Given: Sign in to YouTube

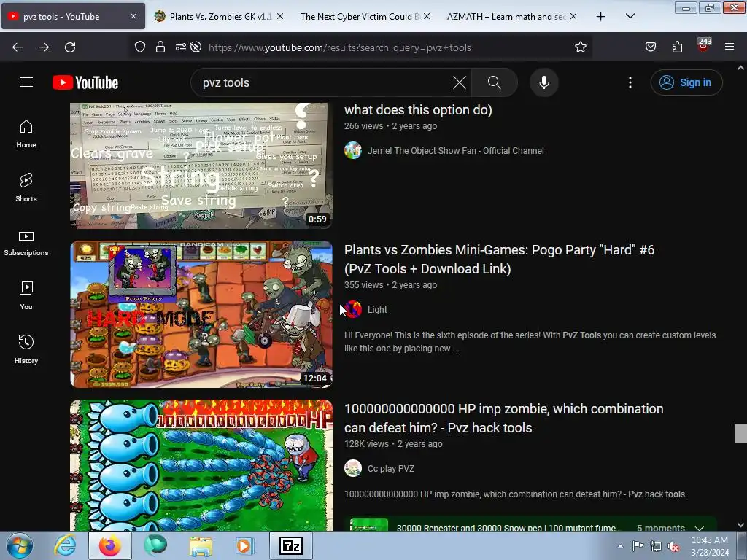Looking at the screenshot, I should coord(686,82).
